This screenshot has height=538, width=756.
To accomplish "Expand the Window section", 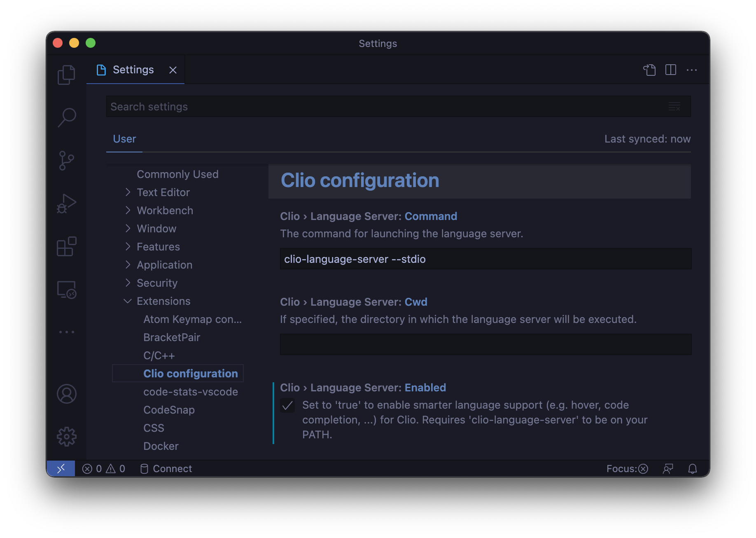I will pyautogui.click(x=156, y=229).
